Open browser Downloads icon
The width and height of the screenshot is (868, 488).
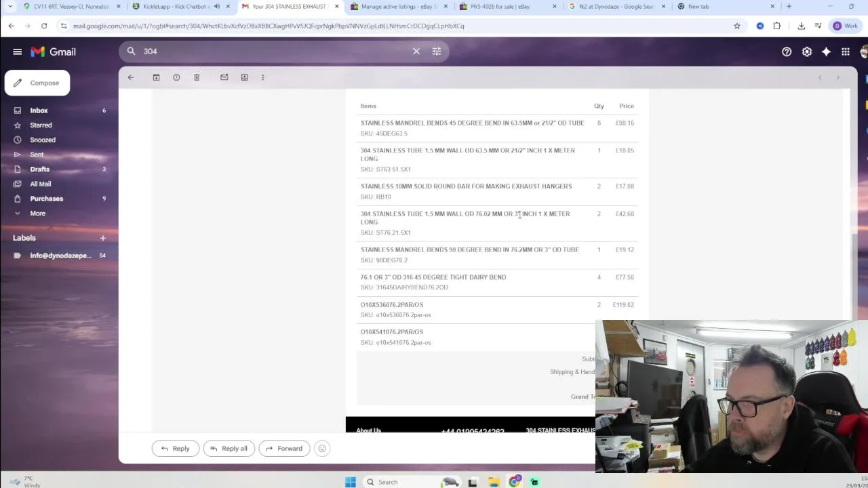[801, 26]
